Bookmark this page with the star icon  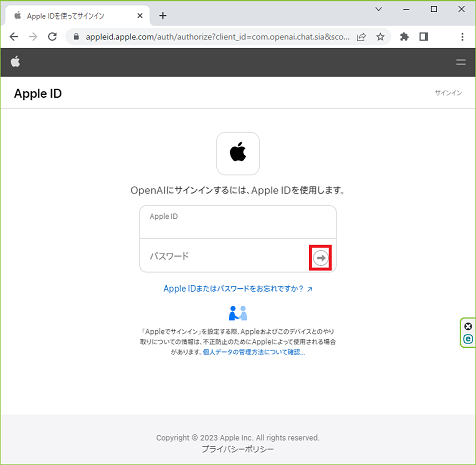[x=380, y=37]
